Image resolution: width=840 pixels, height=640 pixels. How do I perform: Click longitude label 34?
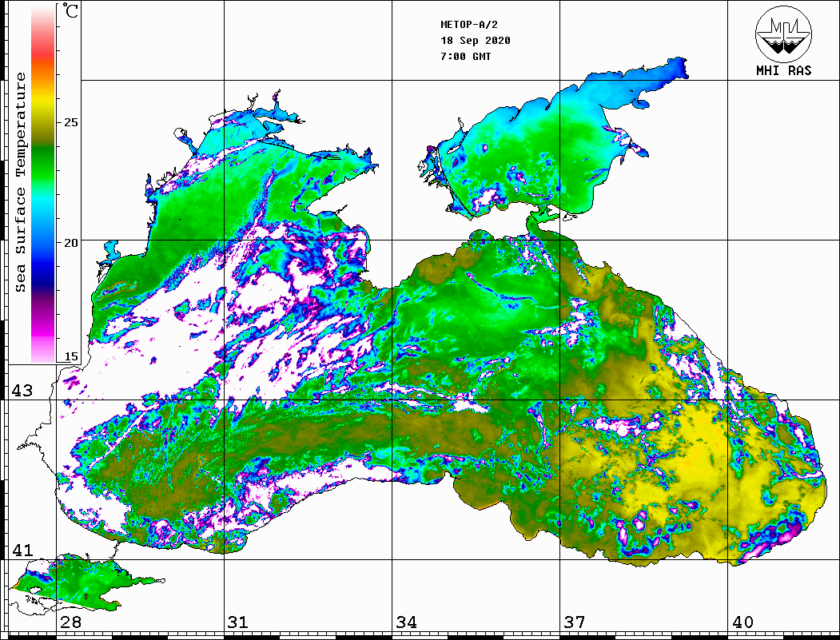[406, 622]
